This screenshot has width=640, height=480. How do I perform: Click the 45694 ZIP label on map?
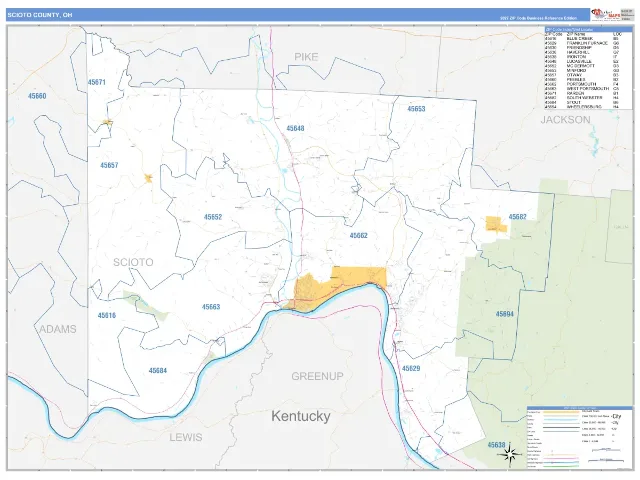[505, 314]
